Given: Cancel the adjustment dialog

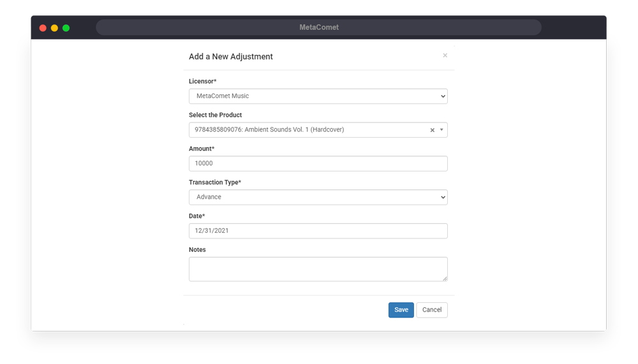Looking at the screenshot, I should (432, 310).
